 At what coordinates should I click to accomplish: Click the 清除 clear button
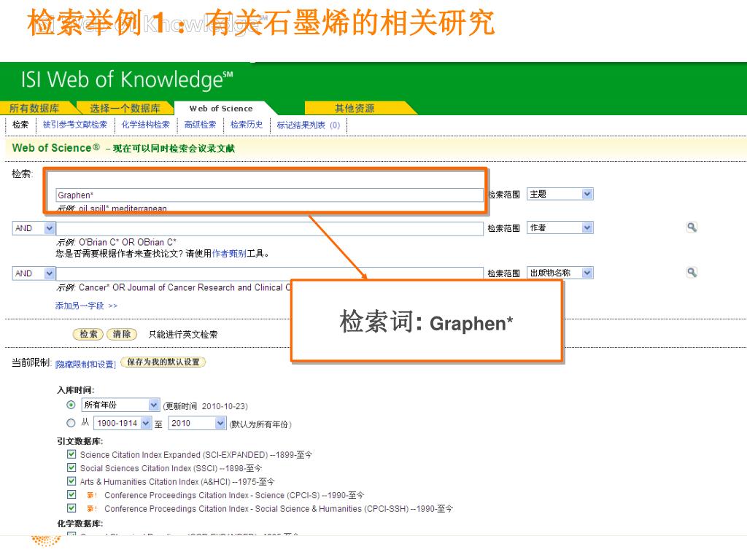(122, 334)
